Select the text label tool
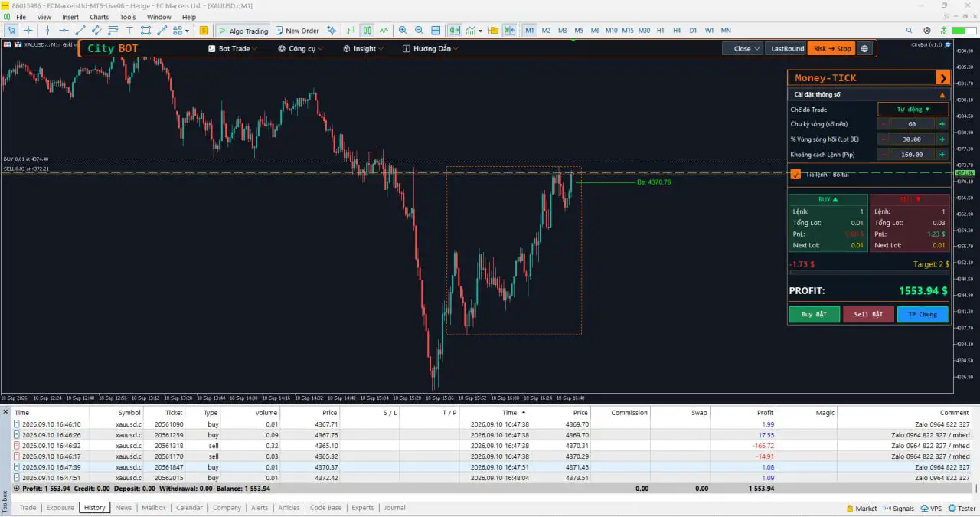This screenshot has width=980, height=517. tap(129, 31)
